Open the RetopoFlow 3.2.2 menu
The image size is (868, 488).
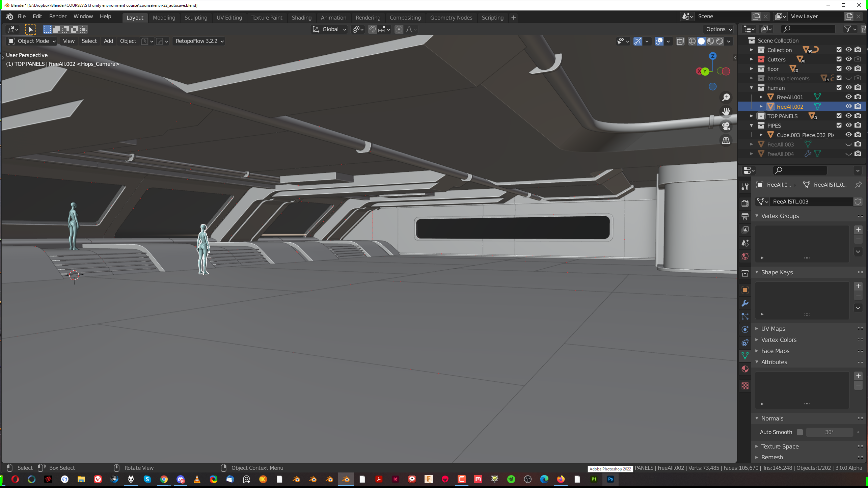point(199,41)
